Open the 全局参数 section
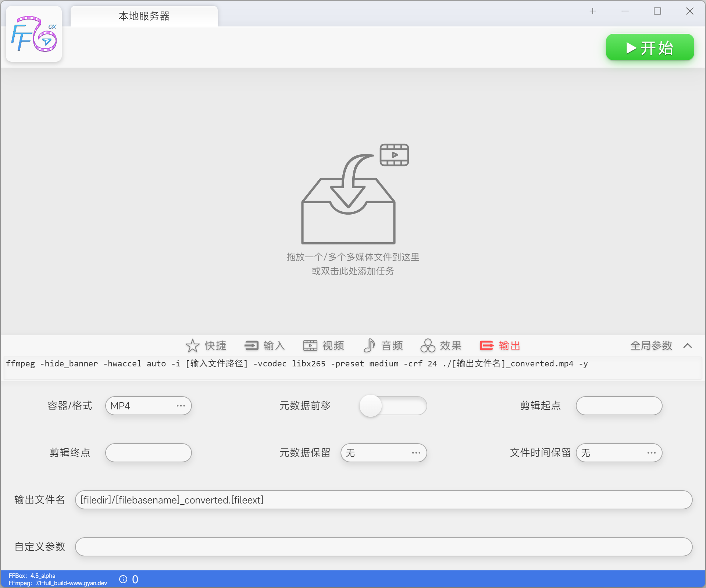The width and height of the screenshot is (706, 588). (x=651, y=345)
